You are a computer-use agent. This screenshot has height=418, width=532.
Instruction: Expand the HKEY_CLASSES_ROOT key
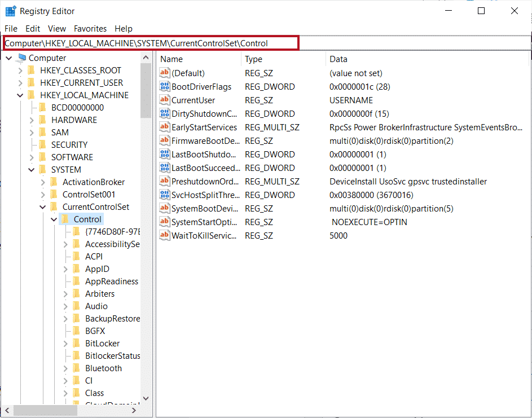pos(20,71)
